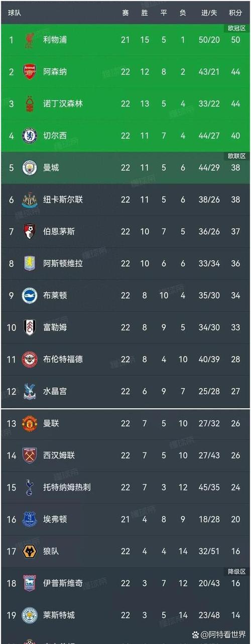Click the 欧联区 zone label

pos(236,156)
